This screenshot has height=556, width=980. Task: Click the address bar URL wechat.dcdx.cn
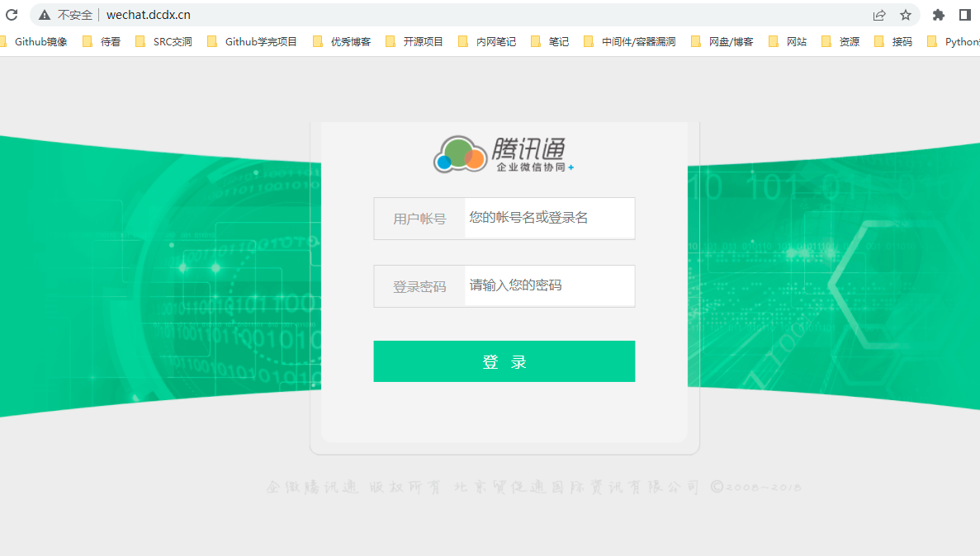coord(148,15)
